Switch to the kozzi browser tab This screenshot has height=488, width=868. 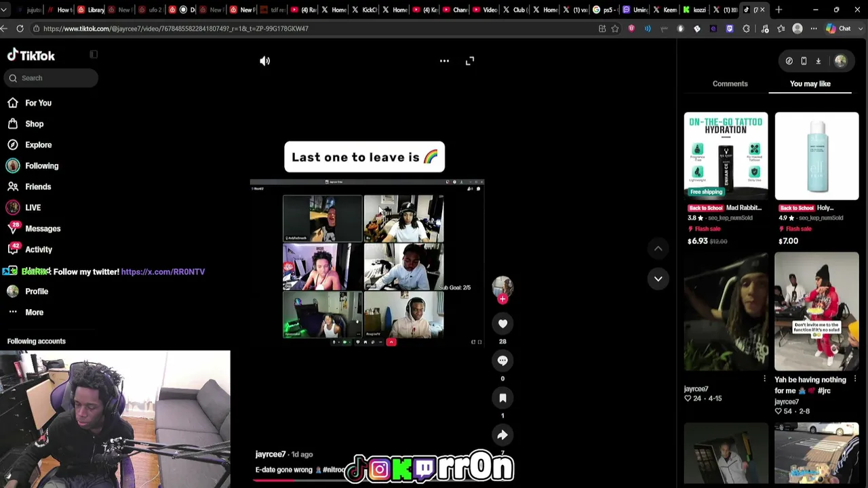tap(697, 9)
